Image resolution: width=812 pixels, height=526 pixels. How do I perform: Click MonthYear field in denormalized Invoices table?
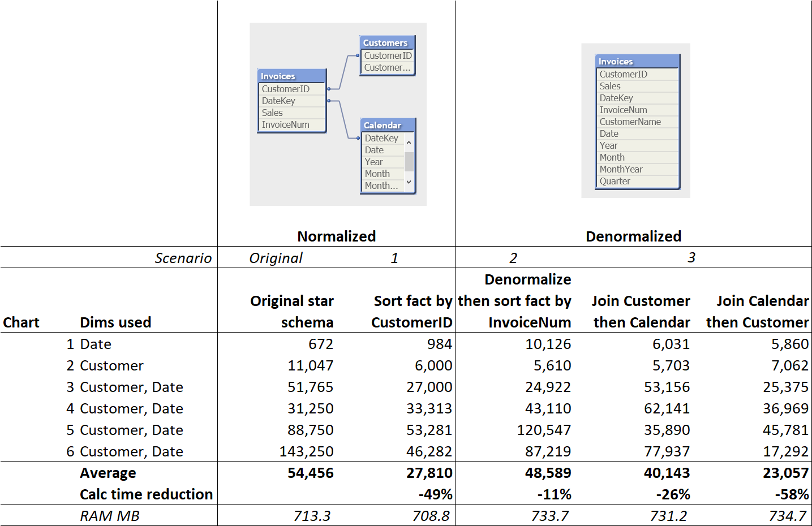[x=638, y=169]
